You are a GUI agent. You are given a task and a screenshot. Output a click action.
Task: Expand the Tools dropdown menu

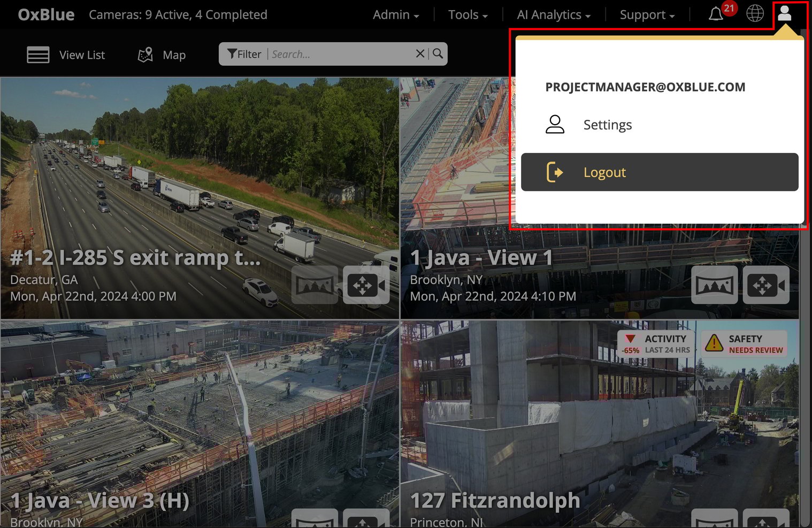(468, 15)
